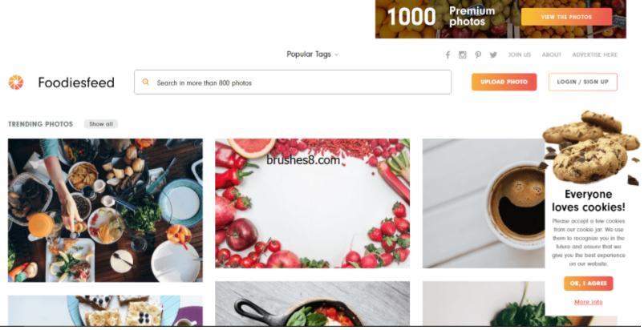Focus the photo search input field
Screen dimensions: 644x330
[x=293, y=82]
